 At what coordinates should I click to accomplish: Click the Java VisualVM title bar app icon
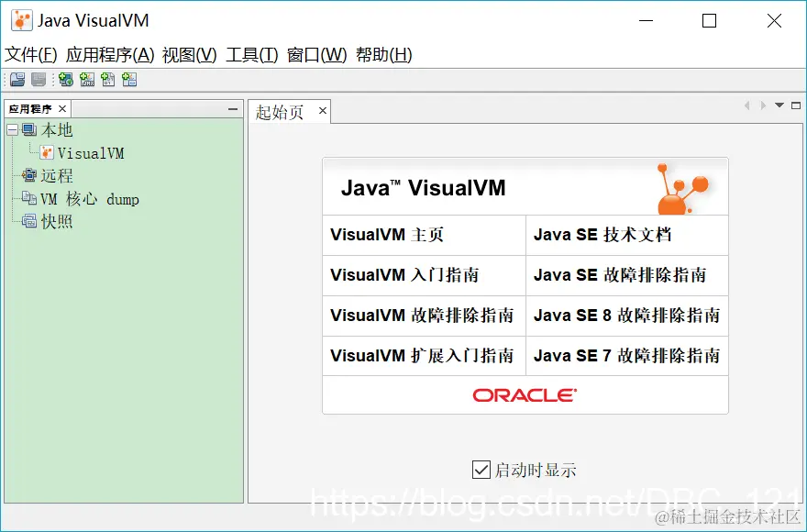pyautogui.click(x=22, y=20)
